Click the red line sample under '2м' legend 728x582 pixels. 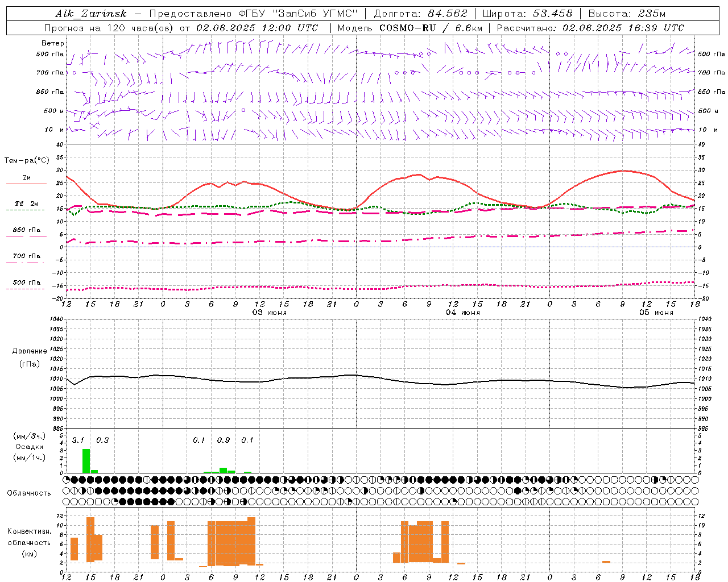(26, 184)
